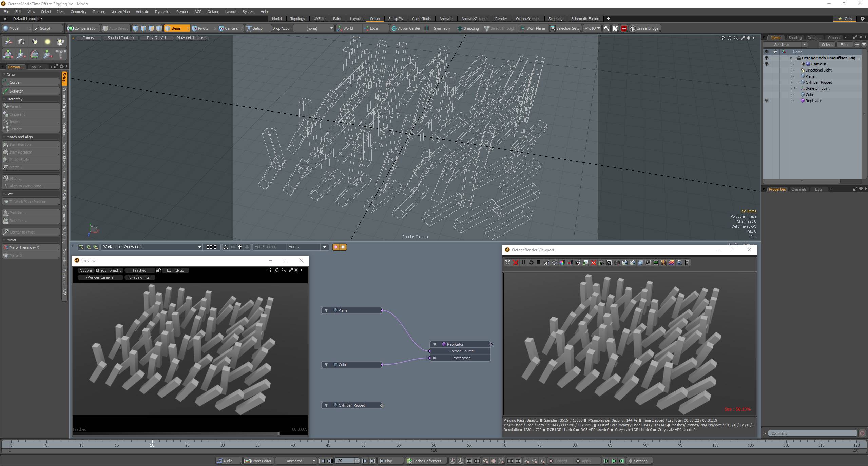Image resolution: width=868 pixels, height=466 pixels.
Task: Jump to first frame in transport controls
Action: [x=321, y=461]
